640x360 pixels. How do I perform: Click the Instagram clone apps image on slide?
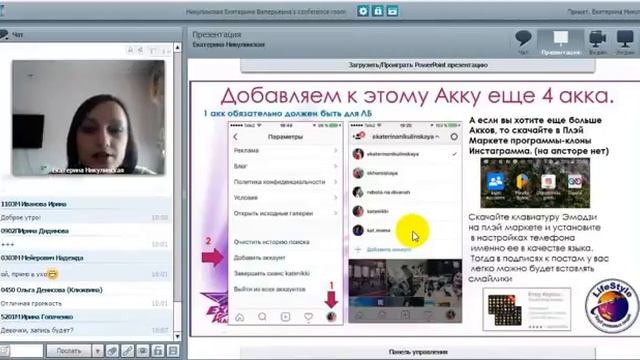click(x=535, y=183)
